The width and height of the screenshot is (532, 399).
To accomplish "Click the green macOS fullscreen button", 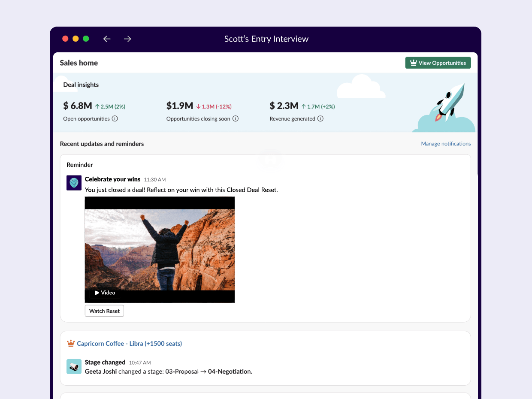I will click(x=86, y=39).
